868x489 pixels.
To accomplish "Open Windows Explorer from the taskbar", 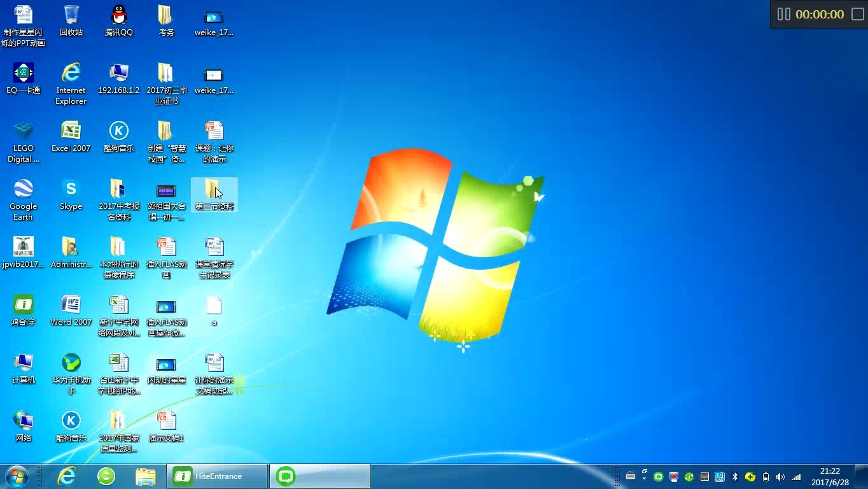I will [146, 476].
